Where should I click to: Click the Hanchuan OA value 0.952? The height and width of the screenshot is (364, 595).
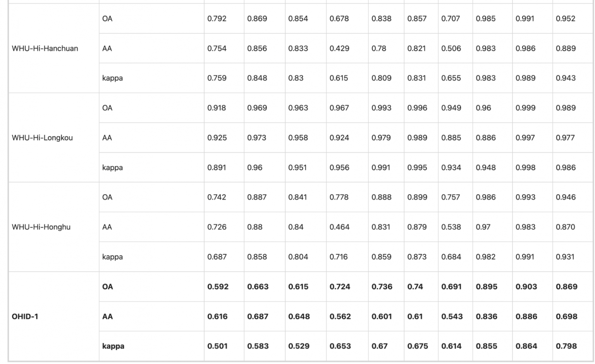(x=566, y=19)
